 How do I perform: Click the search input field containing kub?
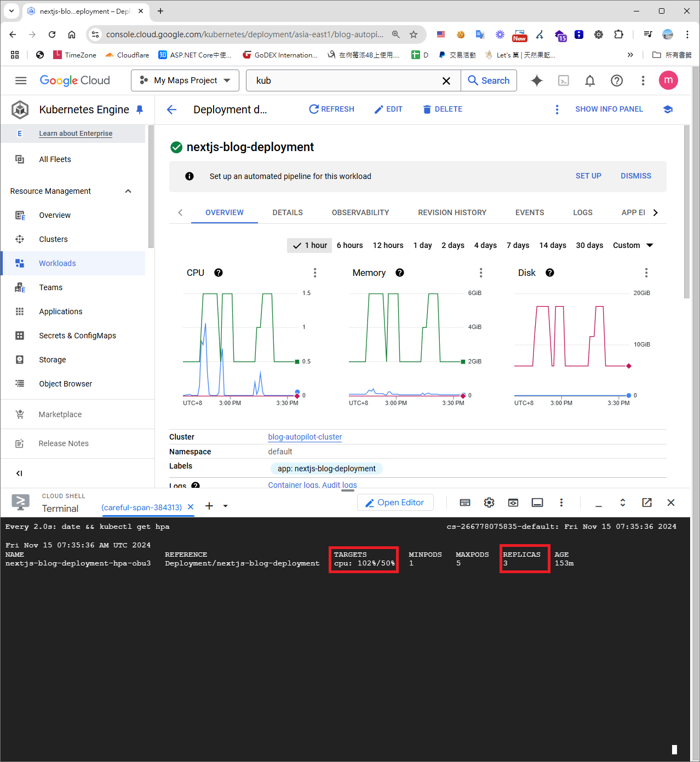coord(345,80)
